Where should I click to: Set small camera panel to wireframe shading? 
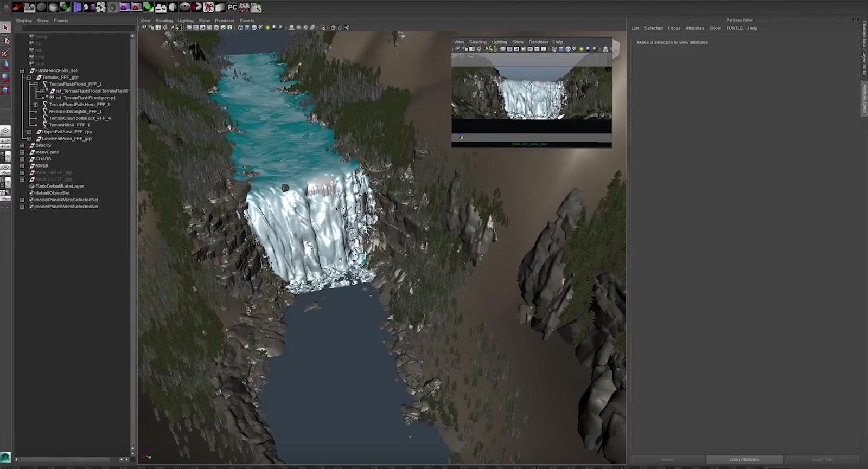pos(554,49)
